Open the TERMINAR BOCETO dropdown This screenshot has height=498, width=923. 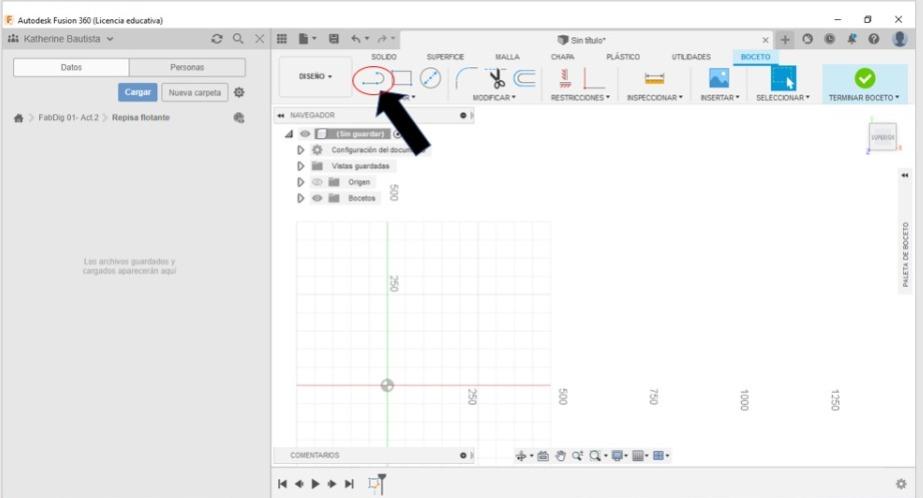click(864, 98)
